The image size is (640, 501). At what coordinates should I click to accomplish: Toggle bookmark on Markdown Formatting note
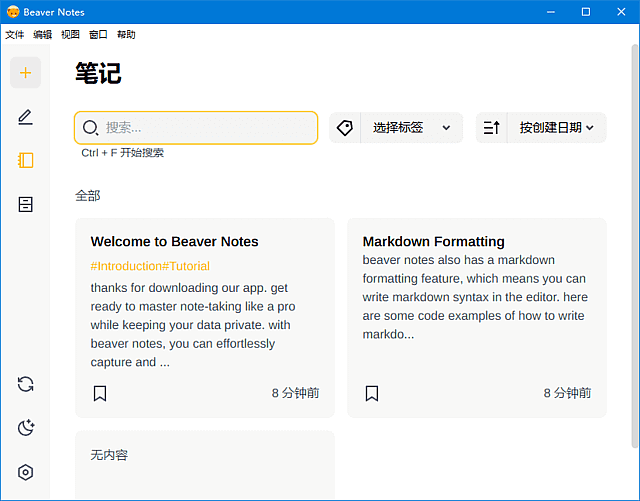pyautogui.click(x=372, y=393)
